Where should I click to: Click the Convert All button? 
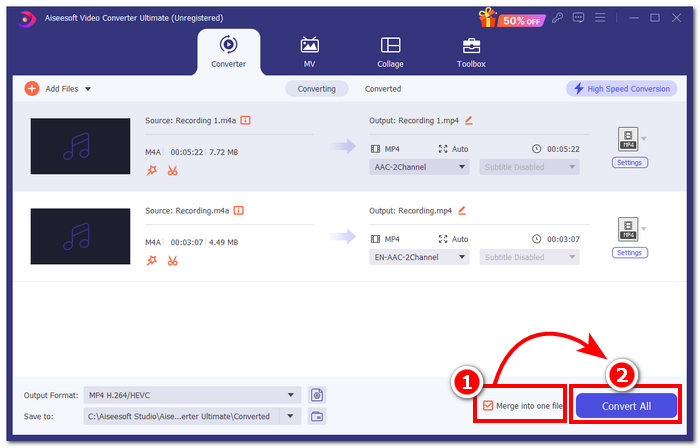[626, 406]
